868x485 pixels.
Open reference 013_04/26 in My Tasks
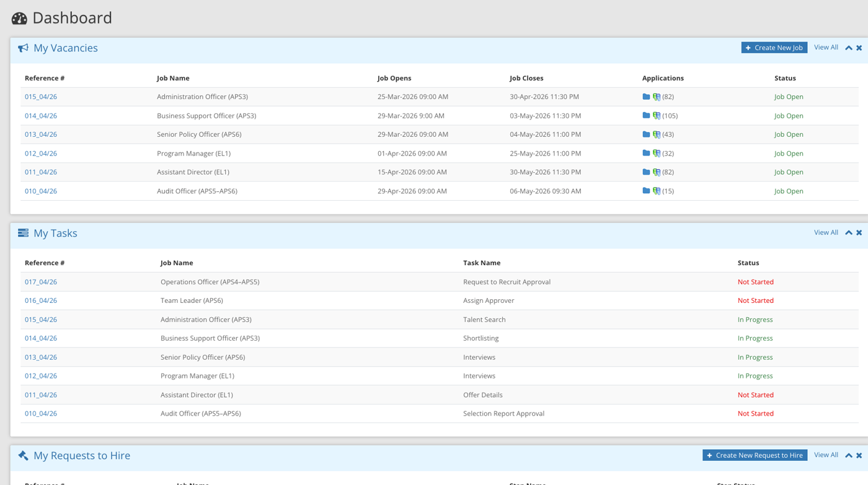click(41, 357)
